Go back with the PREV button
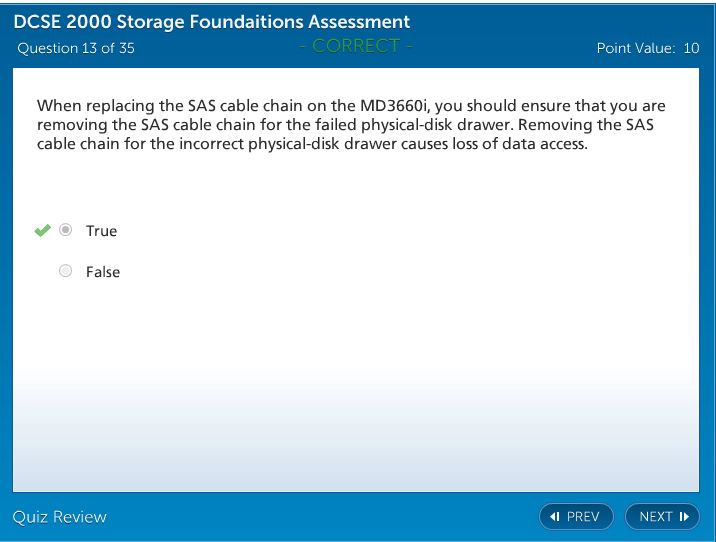The width and height of the screenshot is (716, 542). [576, 517]
